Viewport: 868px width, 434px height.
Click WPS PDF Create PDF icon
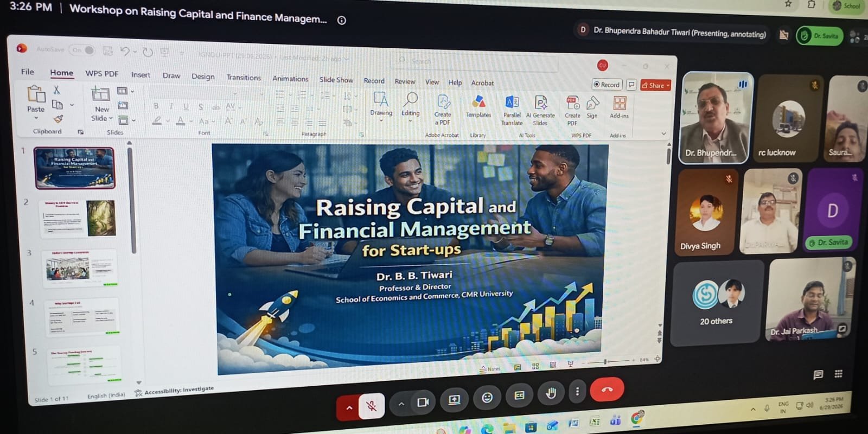click(572, 111)
